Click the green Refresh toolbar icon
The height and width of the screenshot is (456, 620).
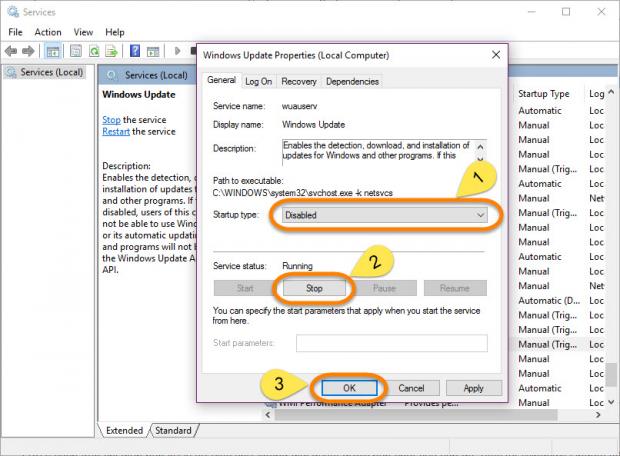(94, 51)
